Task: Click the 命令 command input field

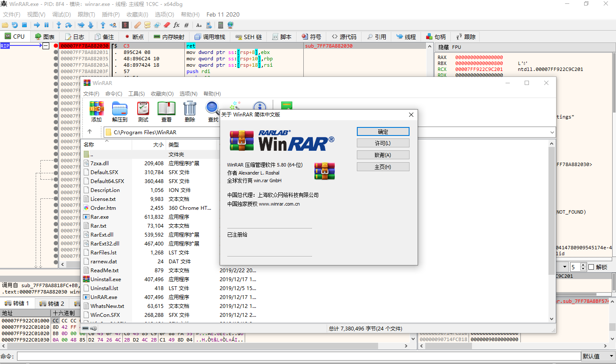Action: 299,356
